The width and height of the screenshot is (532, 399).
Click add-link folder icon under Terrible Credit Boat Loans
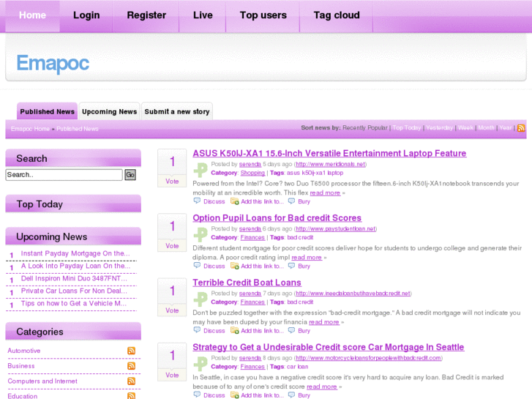[235, 330]
